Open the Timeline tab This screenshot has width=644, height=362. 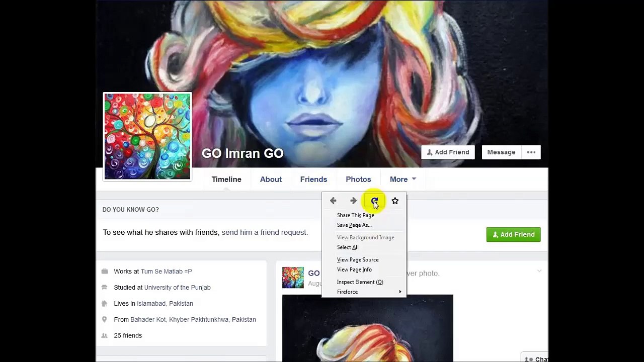click(x=226, y=179)
